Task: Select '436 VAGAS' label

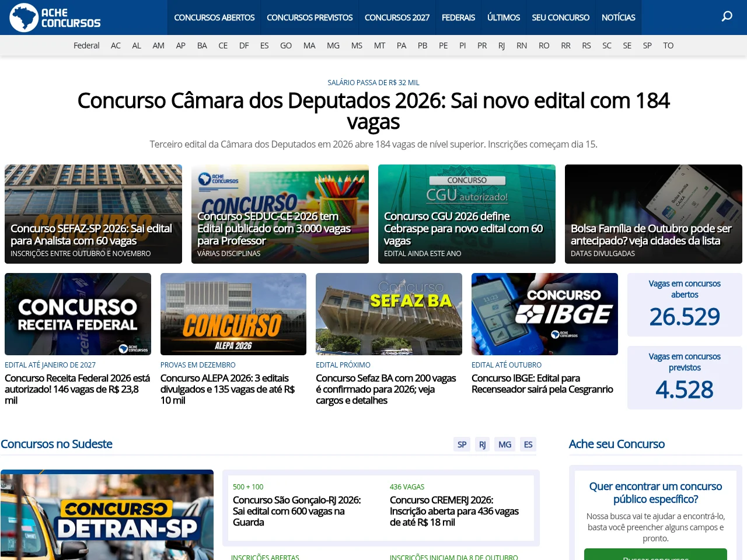Action: tap(407, 487)
